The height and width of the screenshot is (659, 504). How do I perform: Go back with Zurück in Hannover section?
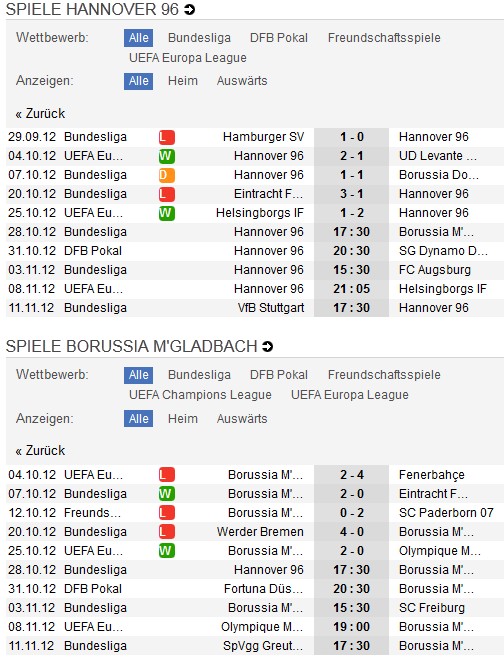(x=40, y=113)
